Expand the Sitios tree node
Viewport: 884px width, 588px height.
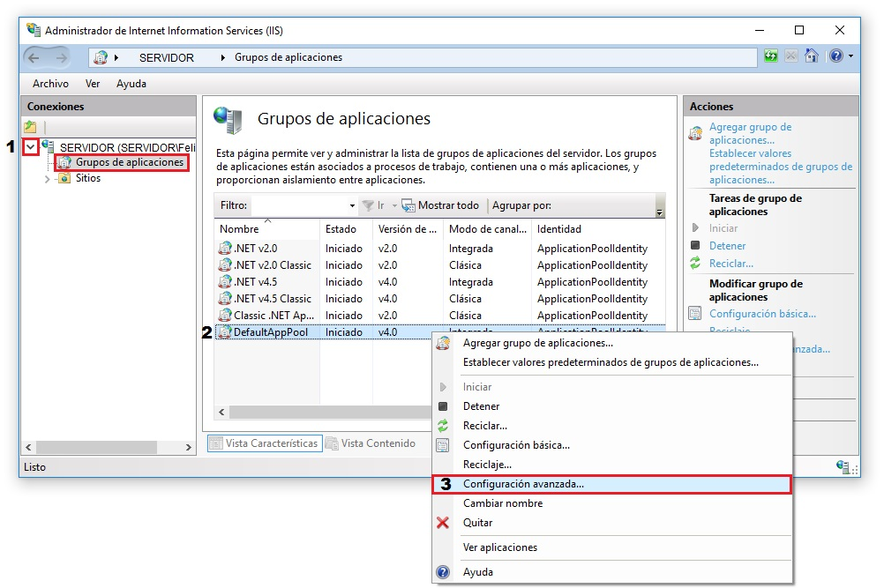click(48, 179)
